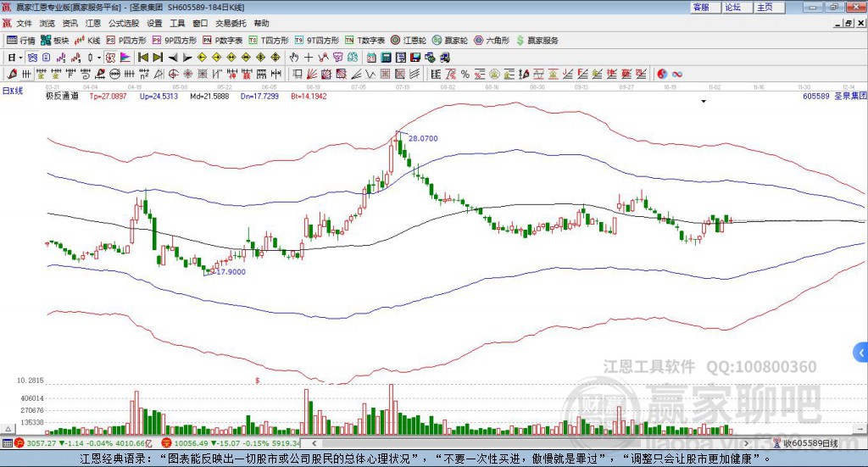Click the 论坛 forum button
Screen dimensions: 868x467
click(737, 7)
